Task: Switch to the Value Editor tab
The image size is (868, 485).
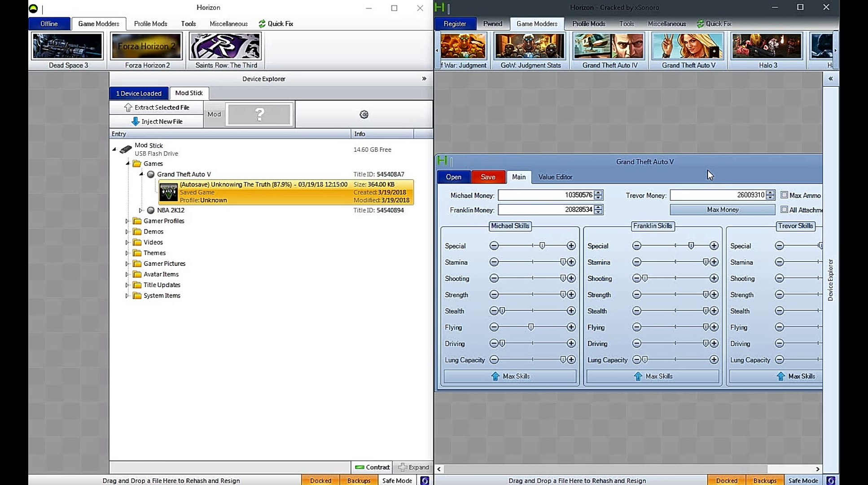Action: click(555, 177)
